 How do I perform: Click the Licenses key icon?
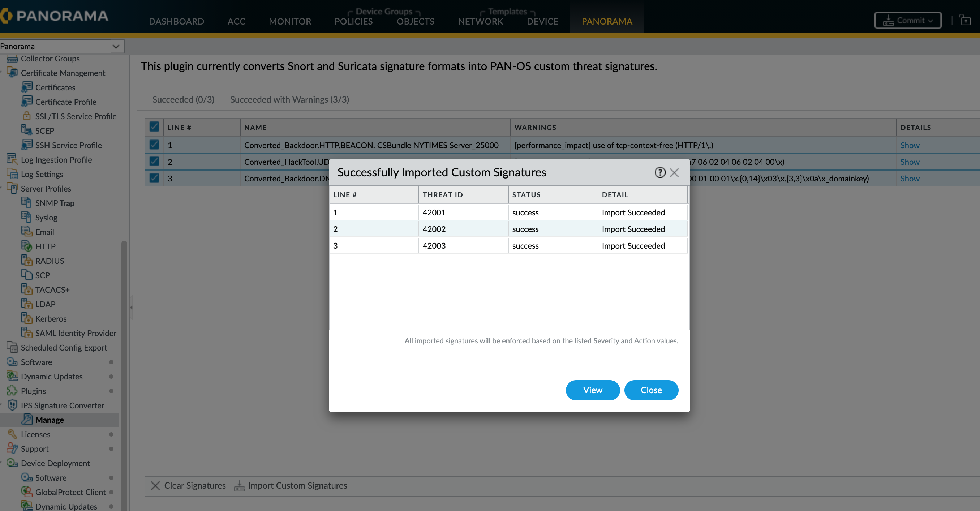point(12,434)
